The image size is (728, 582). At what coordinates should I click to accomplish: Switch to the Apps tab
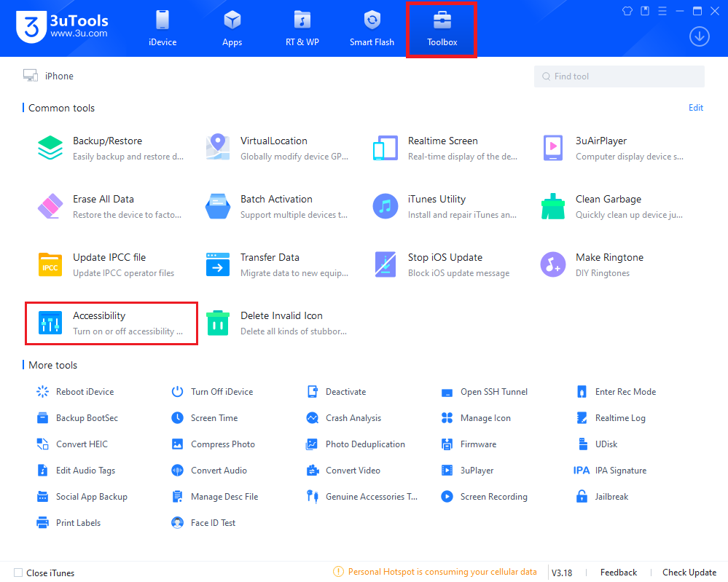tap(232, 29)
